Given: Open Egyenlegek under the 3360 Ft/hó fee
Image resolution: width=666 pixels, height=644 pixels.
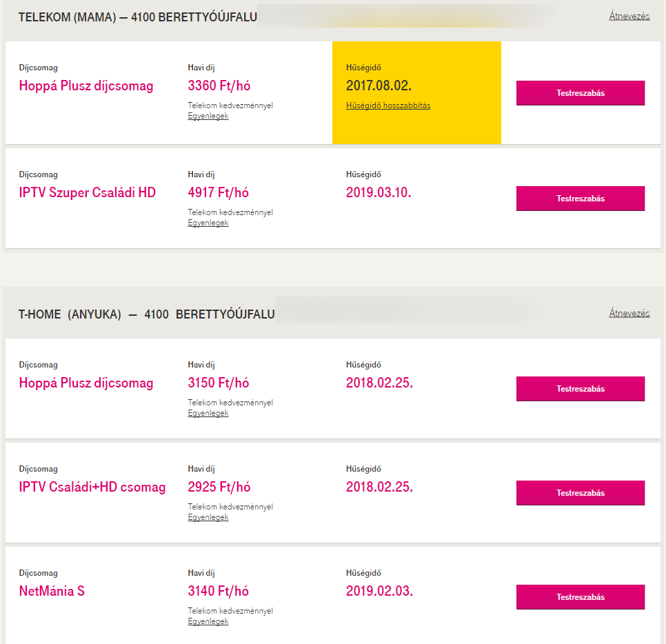Looking at the screenshot, I should tap(208, 116).
